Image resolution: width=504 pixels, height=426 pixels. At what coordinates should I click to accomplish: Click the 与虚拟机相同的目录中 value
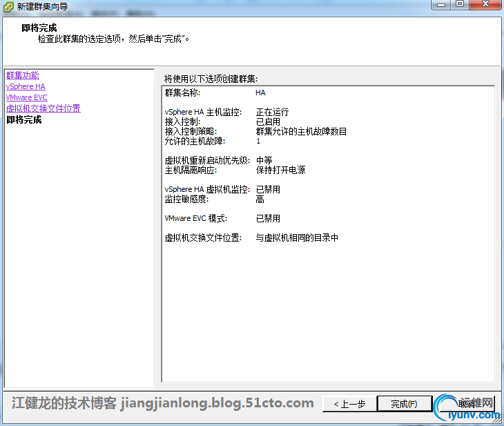(x=297, y=238)
